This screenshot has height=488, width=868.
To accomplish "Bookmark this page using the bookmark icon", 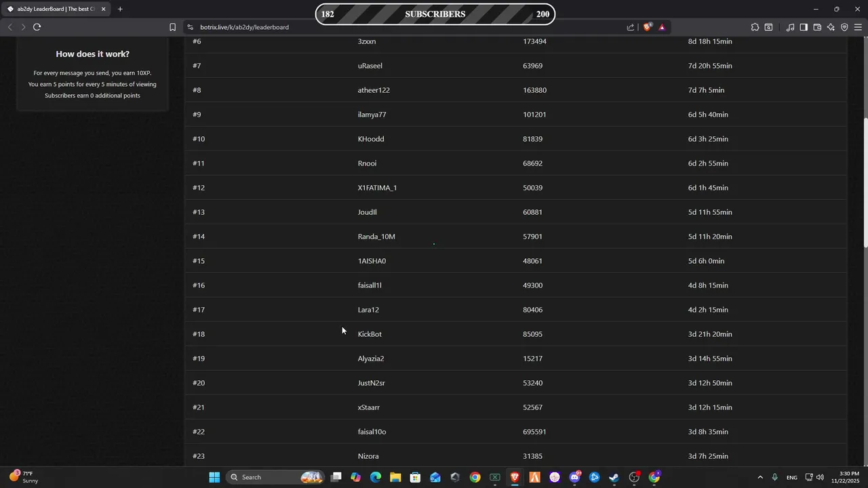I will coord(172,27).
